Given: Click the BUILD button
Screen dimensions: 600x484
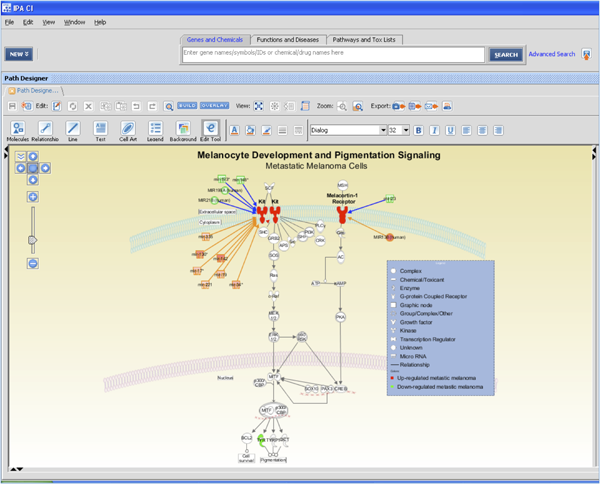Looking at the screenshot, I should [x=187, y=106].
